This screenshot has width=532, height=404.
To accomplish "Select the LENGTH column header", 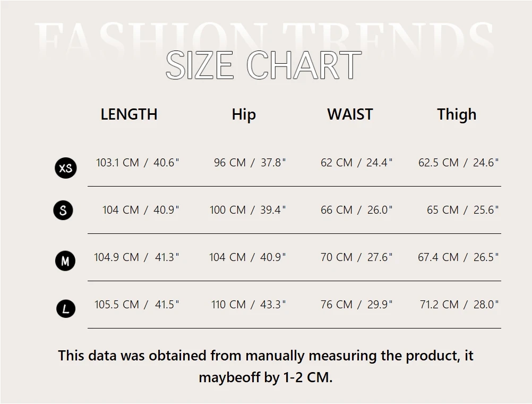I will [x=129, y=114].
